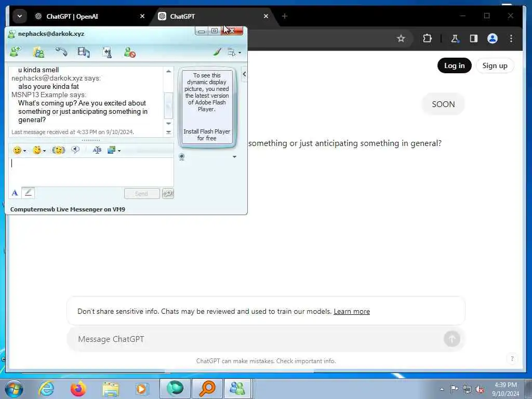
Task: Click the ChatGPT send arrow button
Action: pos(451,339)
